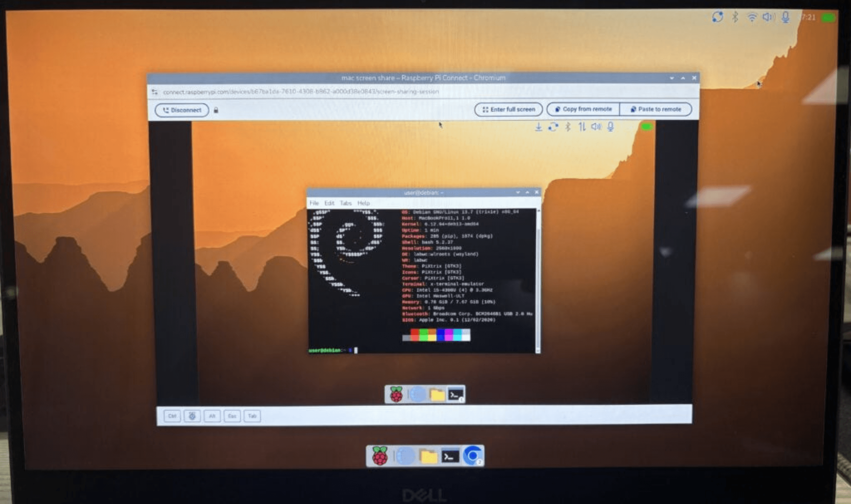Open Bluetooth menu on outer panel
This screenshot has height=504, width=851.
click(735, 17)
